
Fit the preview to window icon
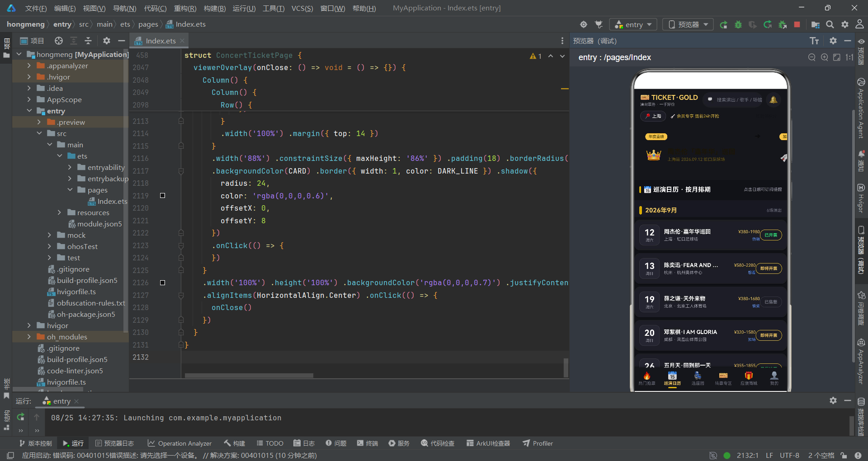click(837, 57)
